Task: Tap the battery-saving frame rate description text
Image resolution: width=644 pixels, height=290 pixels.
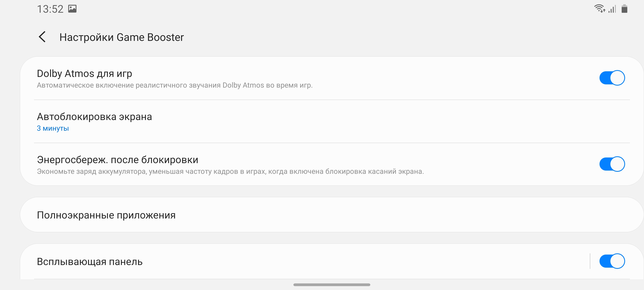Action: (x=230, y=171)
